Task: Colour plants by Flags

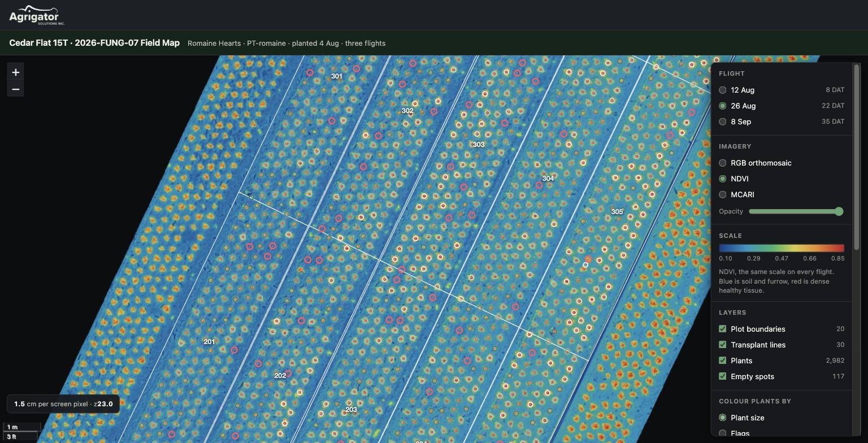Action: (722, 433)
